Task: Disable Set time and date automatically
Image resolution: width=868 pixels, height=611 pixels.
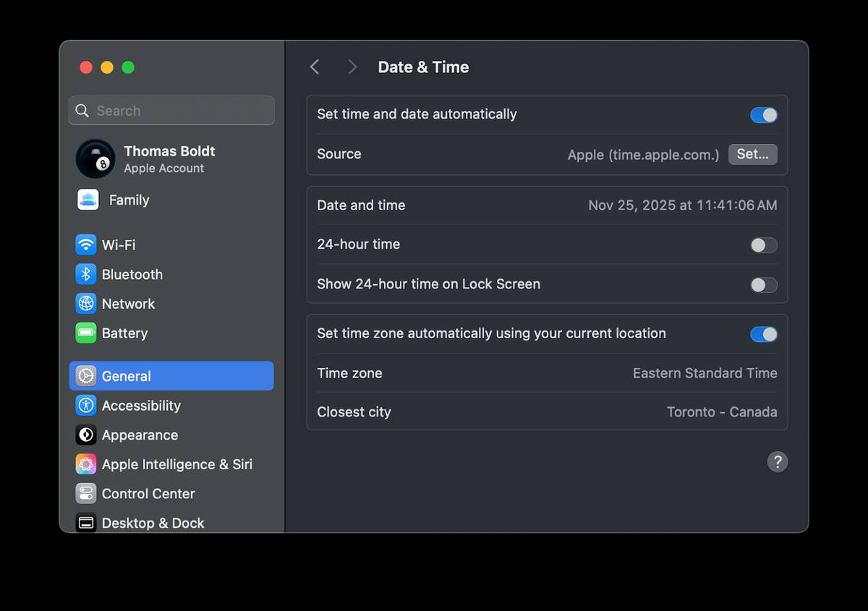Action: coord(763,115)
